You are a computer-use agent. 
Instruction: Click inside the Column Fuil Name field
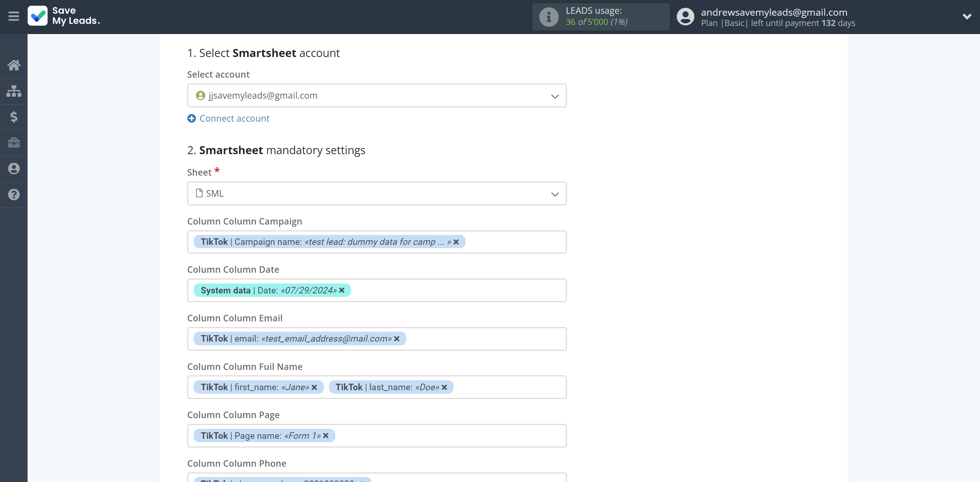click(x=377, y=387)
